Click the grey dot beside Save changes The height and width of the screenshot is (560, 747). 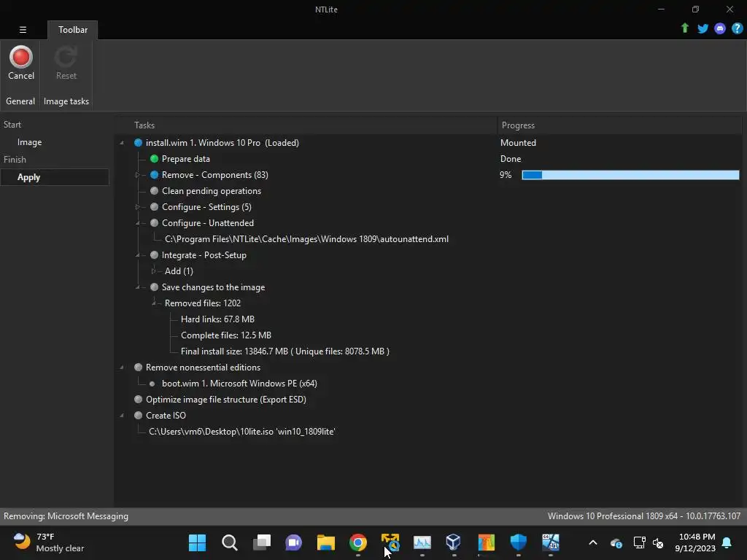point(154,287)
